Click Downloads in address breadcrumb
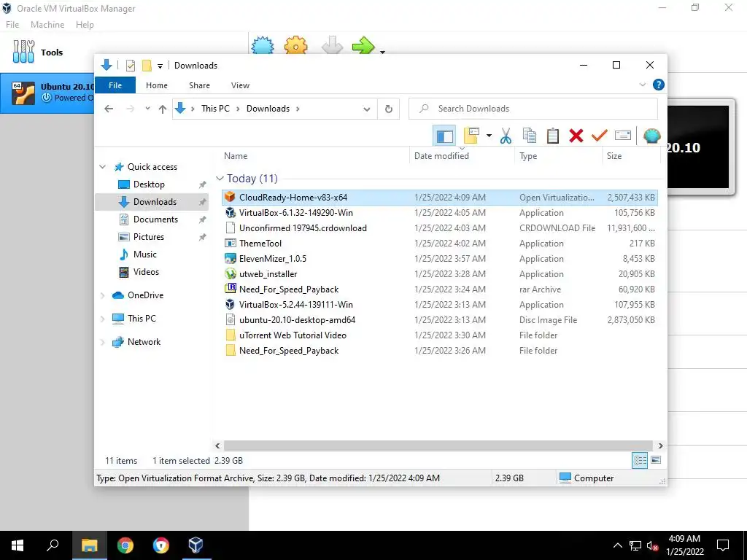The height and width of the screenshot is (560, 747). [x=268, y=109]
